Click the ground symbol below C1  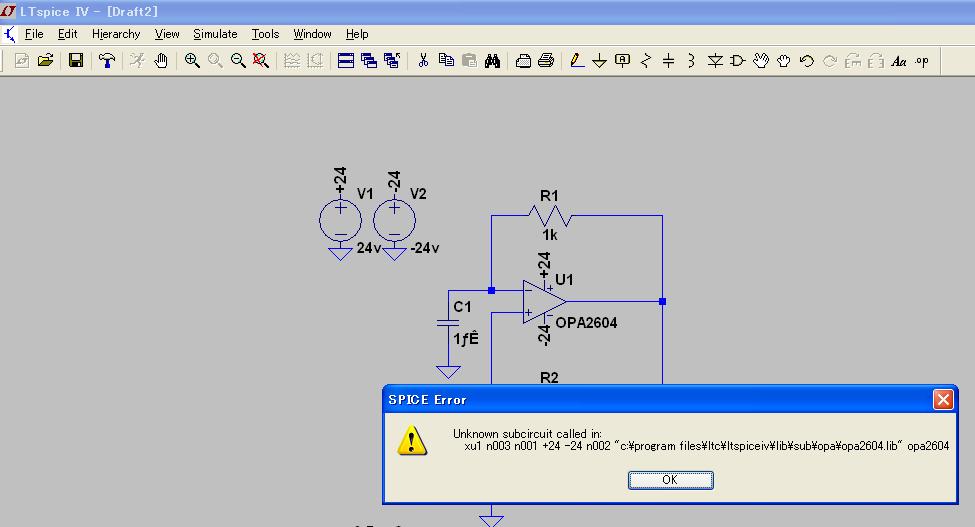pyautogui.click(x=448, y=372)
